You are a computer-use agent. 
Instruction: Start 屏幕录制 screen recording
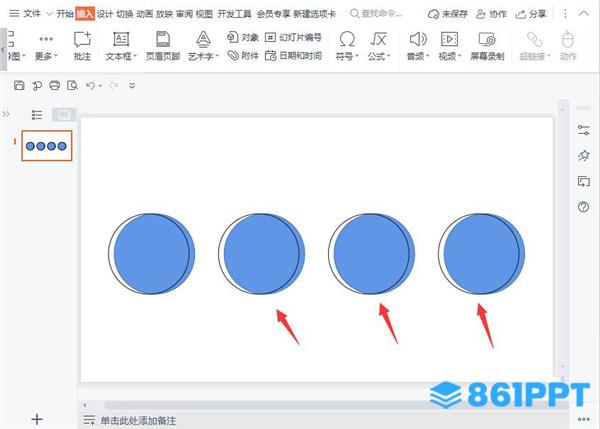[x=487, y=46]
